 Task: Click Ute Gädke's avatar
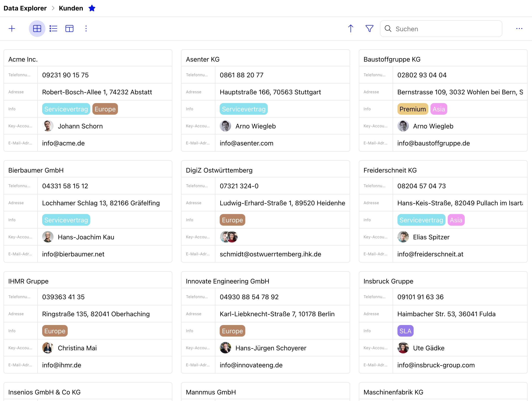[x=403, y=347]
